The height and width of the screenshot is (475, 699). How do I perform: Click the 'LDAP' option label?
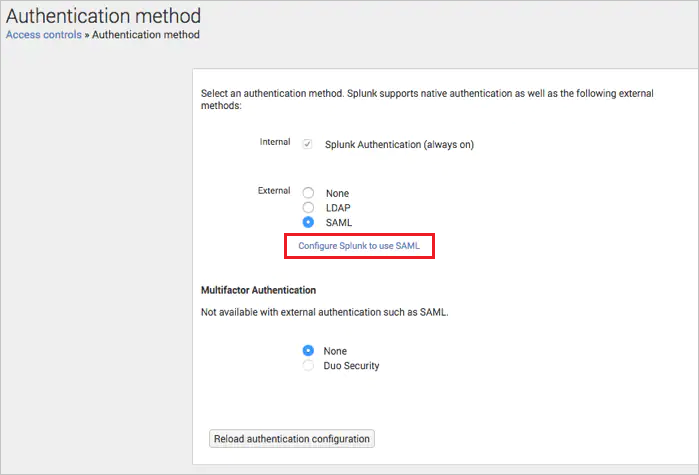tap(338, 208)
